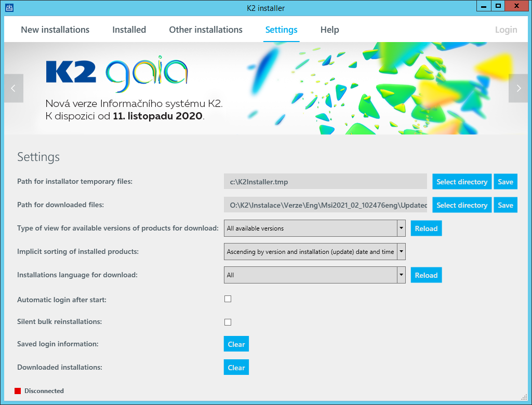Select directory for installator temporary files
Image resolution: width=532 pixels, height=405 pixels.
click(462, 181)
